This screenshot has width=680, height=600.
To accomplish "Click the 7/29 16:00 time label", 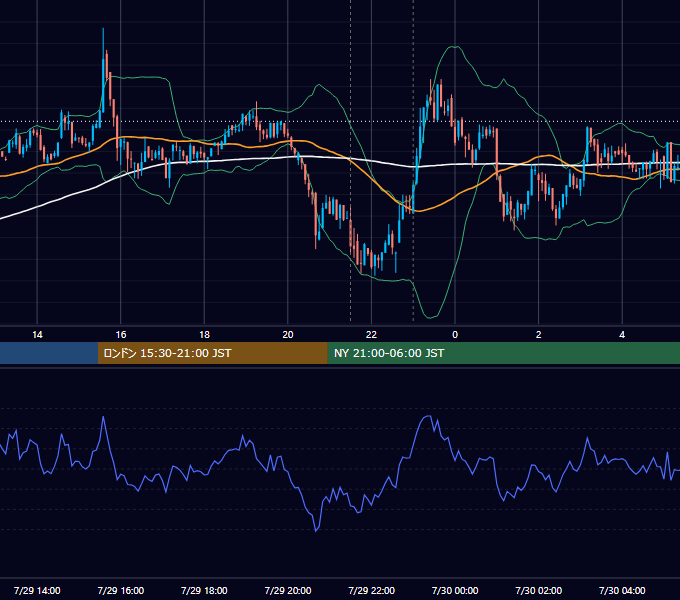I will (x=121, y=590).
